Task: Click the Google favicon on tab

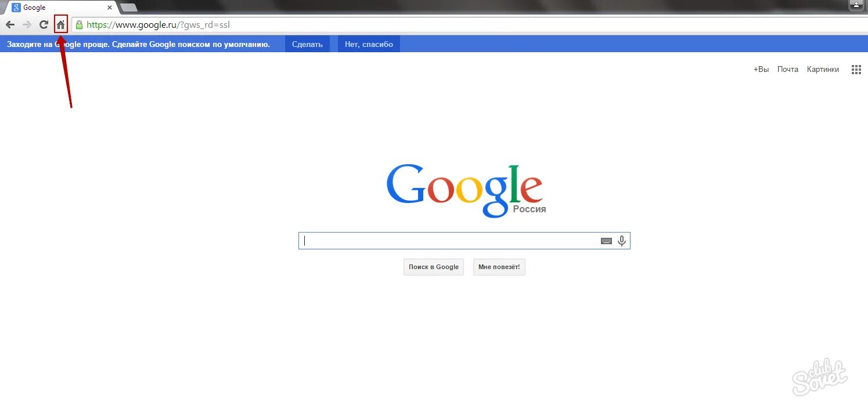Action: point(16,8)
